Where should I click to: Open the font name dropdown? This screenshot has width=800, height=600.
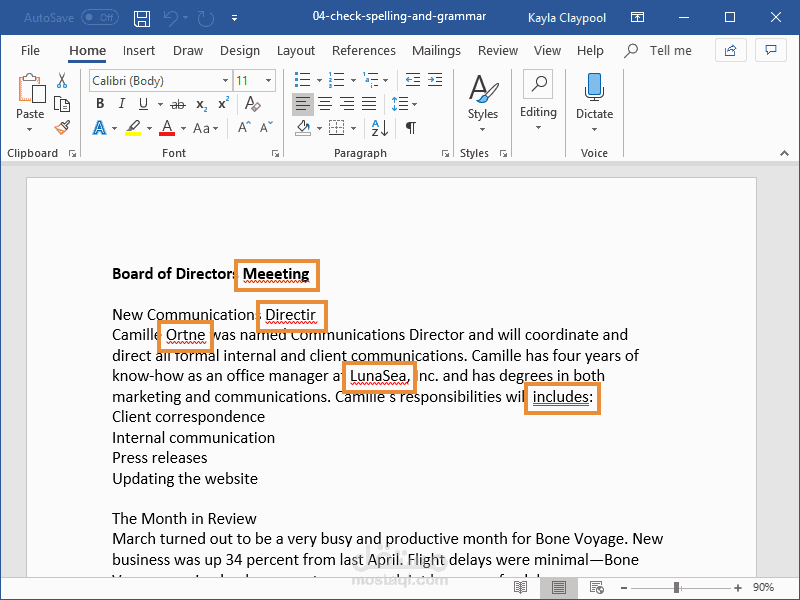click(225, 81)
